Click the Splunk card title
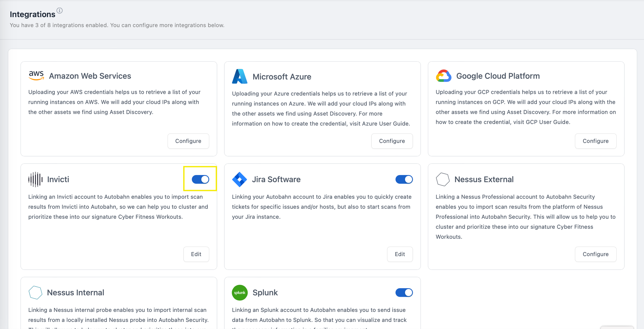Image resolution: width=644 pixels, height=329 pixels. point(265,293)
